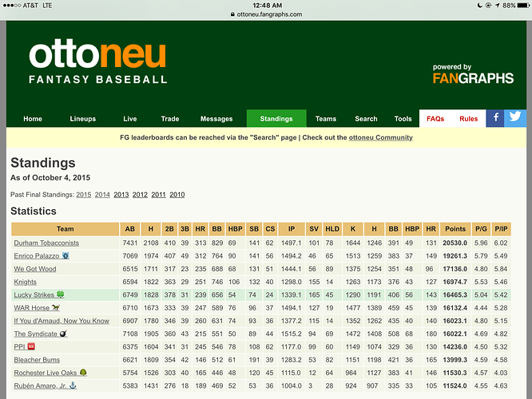
Task: View 2010 past final standings
Action: tap(177, 195)
